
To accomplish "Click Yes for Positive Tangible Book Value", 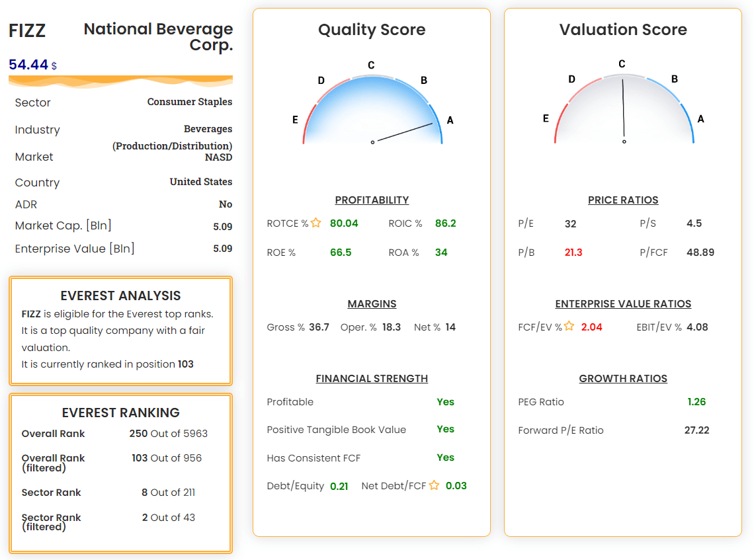I will tap(445, 429).
